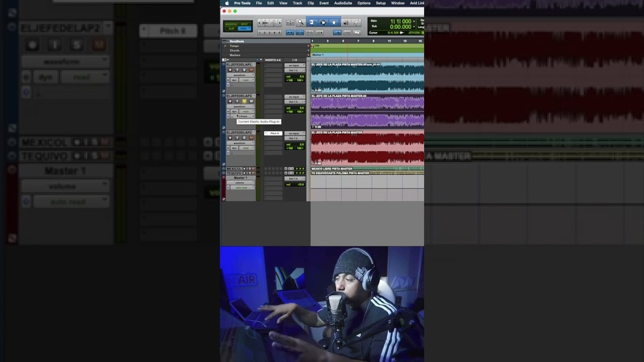Open ELJEFEDELAP3 automation mode read dropdown
Screen dimensions: 644x362
click(247, 111)
